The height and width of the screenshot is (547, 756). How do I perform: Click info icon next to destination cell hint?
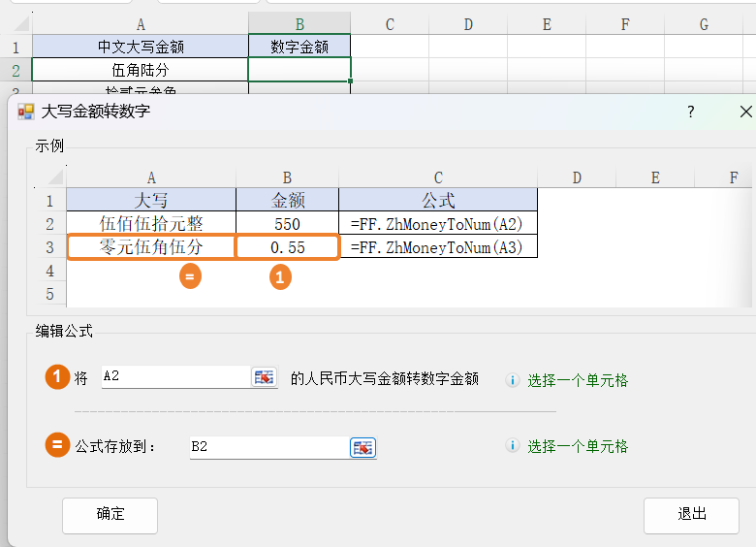coord(513,446)
